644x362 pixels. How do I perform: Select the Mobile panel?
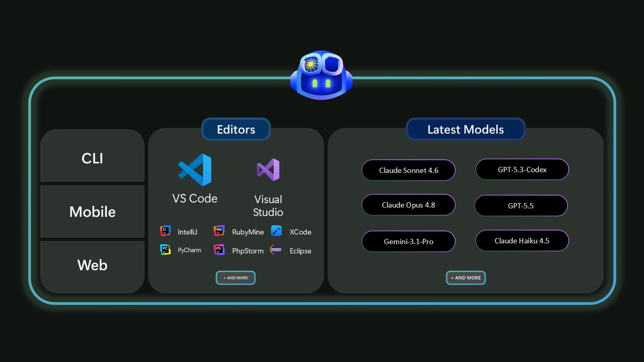[x=92, y=211]
